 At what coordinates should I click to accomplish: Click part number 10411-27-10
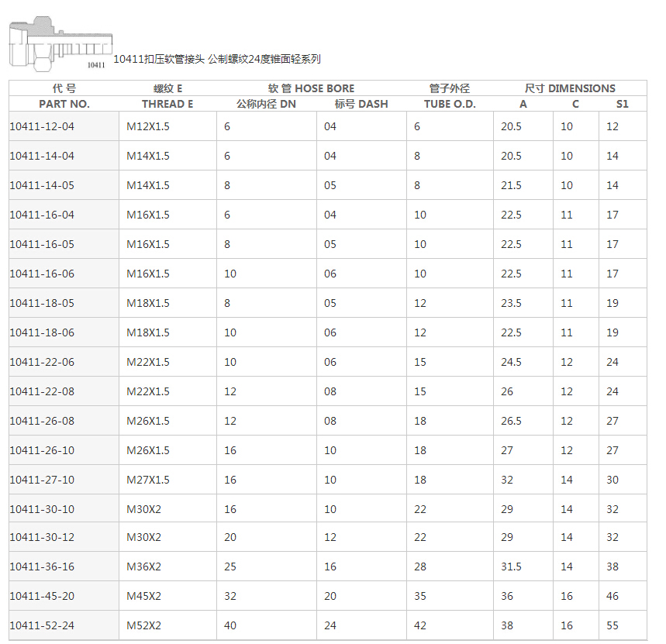pyautogui.click(x=42, y=480)
